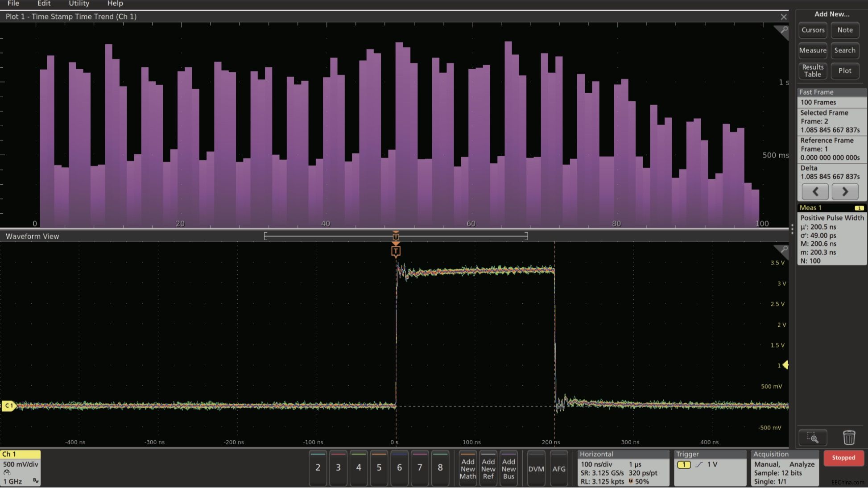Image resolution: width=868 pixels, height=488 pixels.
Task: Click Add New Bus
Action: click(x=508, y=468)
